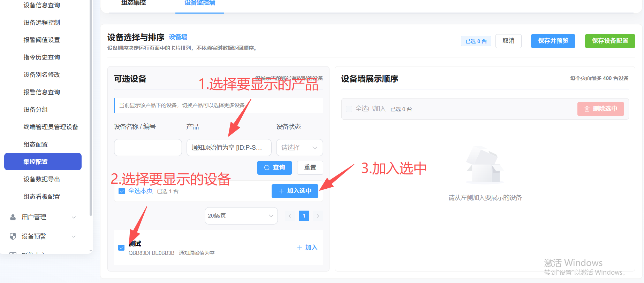The height and width of the screenshot is (283, 644).
Task: Switch to the 设备监控墙 tab
Action: (200, 3)
